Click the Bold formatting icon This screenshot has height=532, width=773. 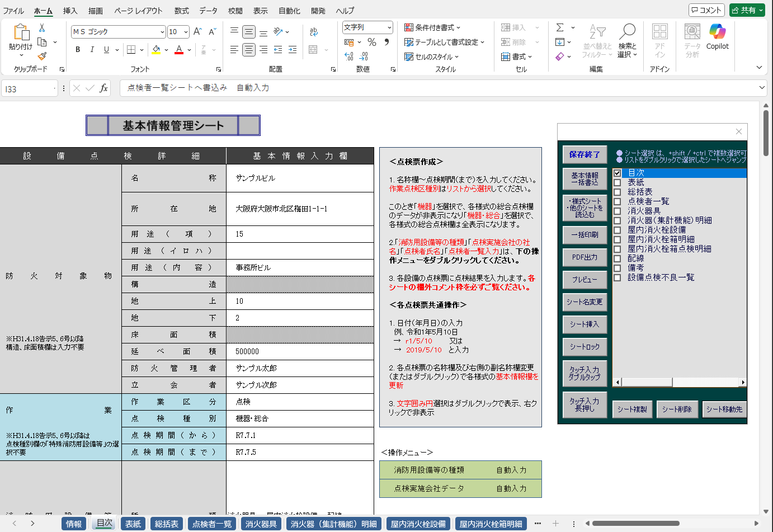78,50
